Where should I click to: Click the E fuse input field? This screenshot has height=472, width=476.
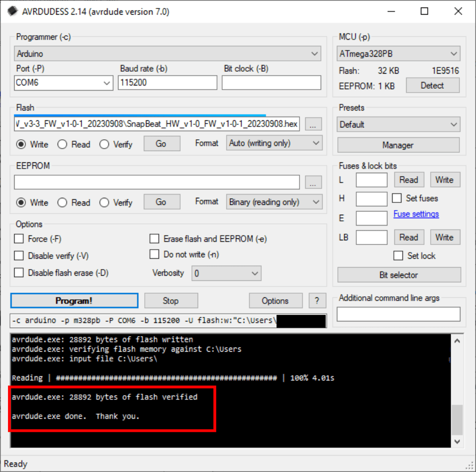(372, 218)
